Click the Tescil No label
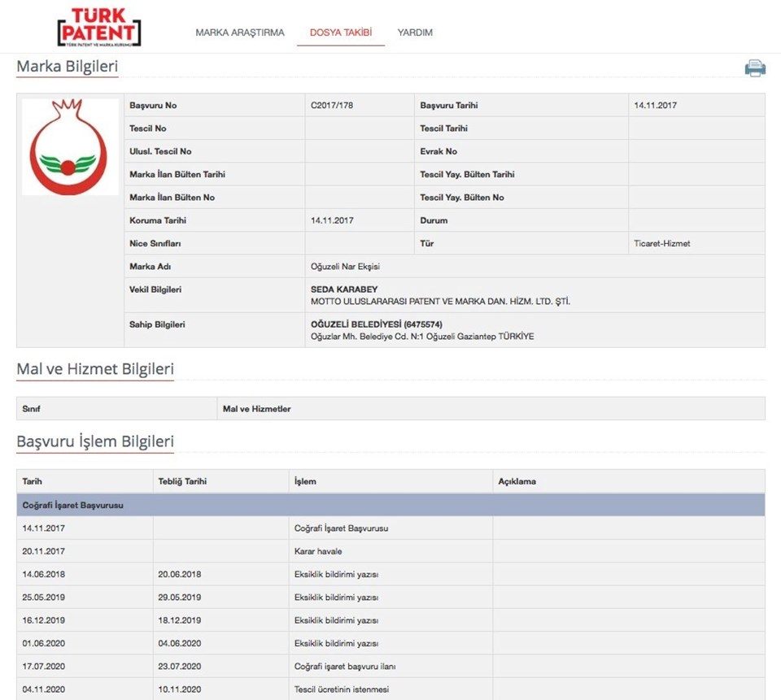Screen dimensions: 781x700 tap(148, 128)
